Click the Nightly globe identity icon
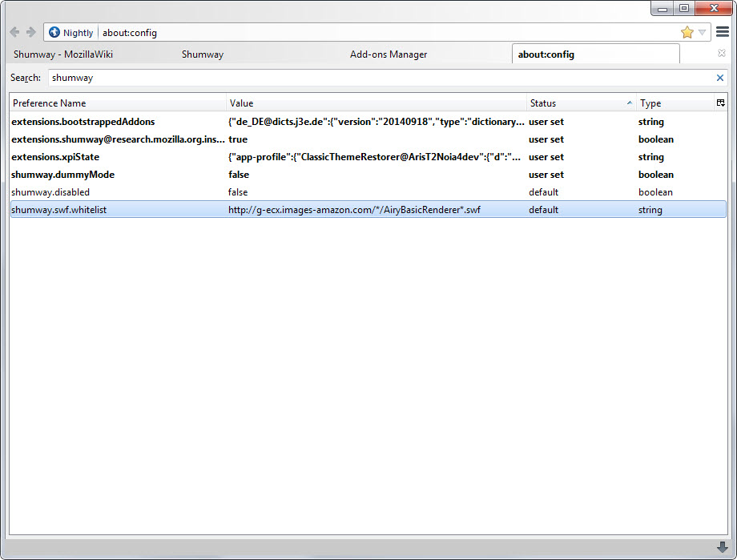The image size is (737, 560). pyautogui.click(x=54, y=32)
